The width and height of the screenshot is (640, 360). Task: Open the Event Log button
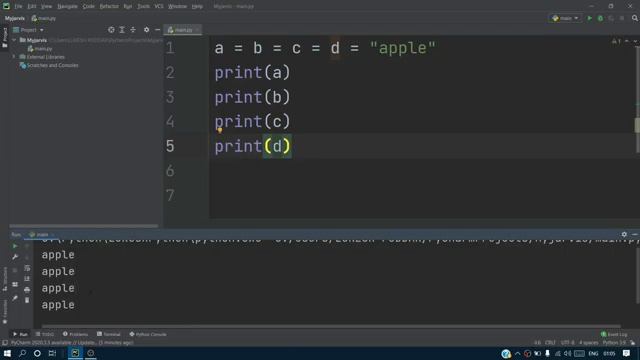[x=614, y=334]
